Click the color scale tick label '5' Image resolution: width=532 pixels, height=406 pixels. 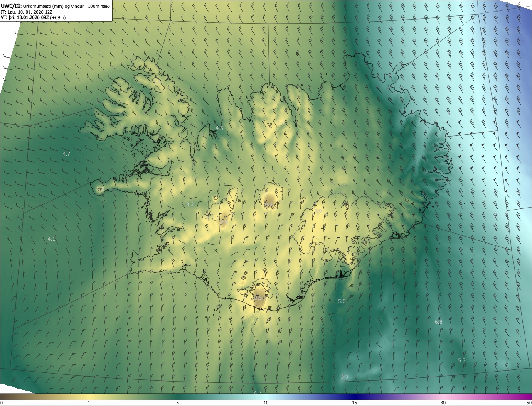coord(177,403)
